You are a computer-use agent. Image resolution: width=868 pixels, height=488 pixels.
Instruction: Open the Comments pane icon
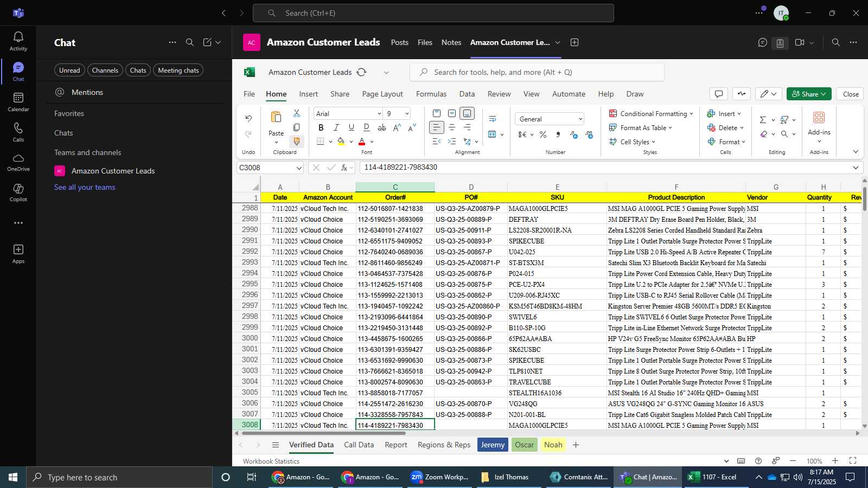[719, 94]
